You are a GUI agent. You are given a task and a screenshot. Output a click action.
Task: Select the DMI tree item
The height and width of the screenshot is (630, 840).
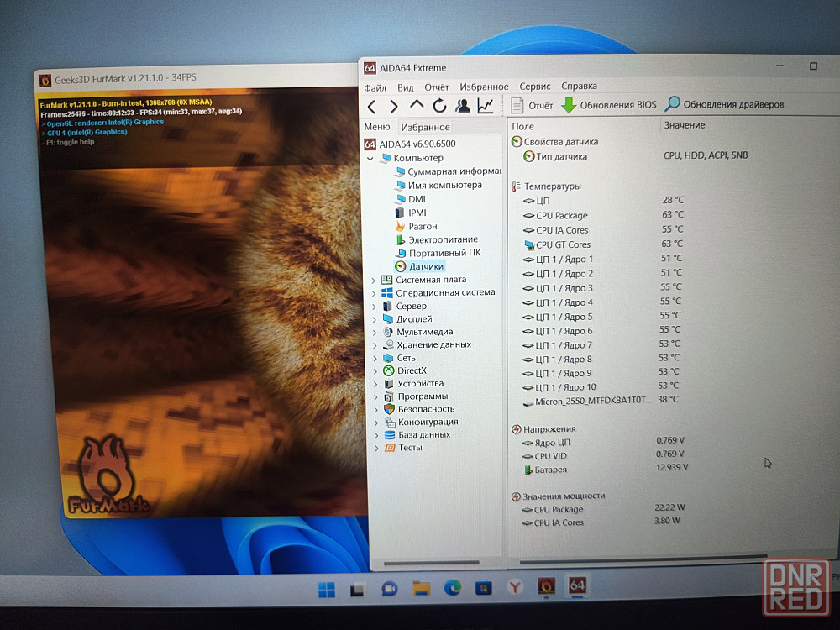tap(411, 199)
